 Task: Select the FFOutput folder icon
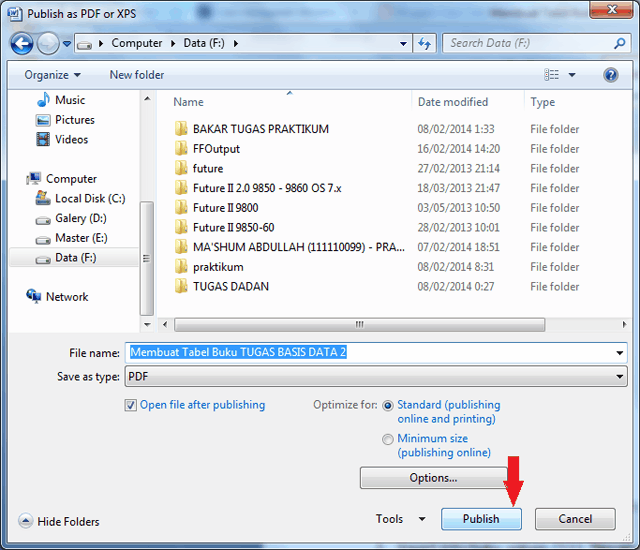click(x=181, y=149)
